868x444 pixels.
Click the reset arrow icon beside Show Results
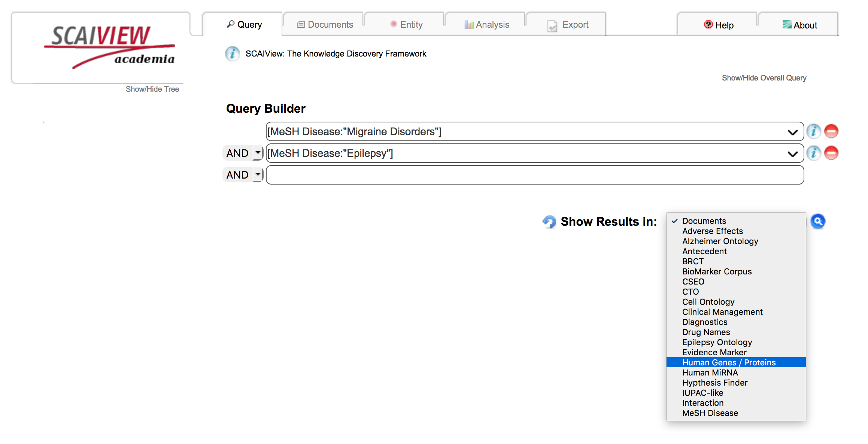click(549, 222)
